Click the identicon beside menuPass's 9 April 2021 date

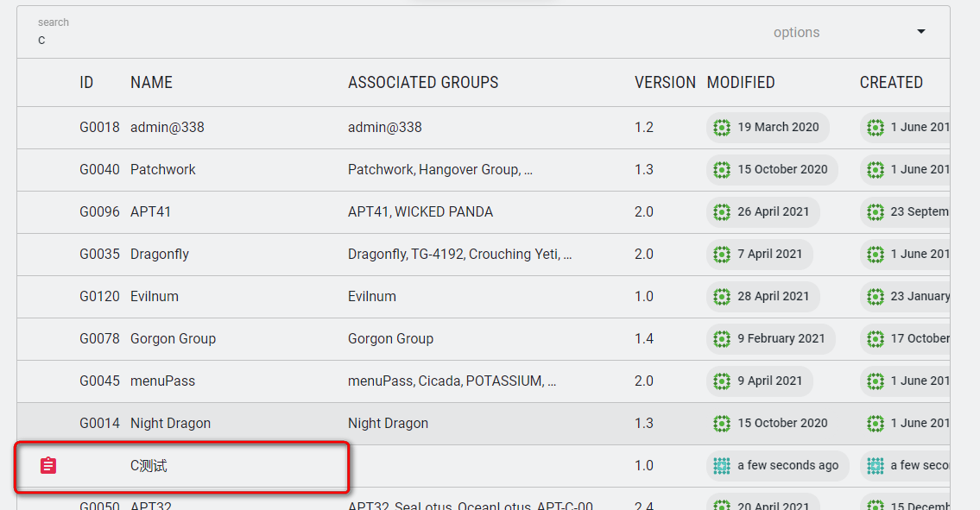pyautogui.click(x=721, y=381)
